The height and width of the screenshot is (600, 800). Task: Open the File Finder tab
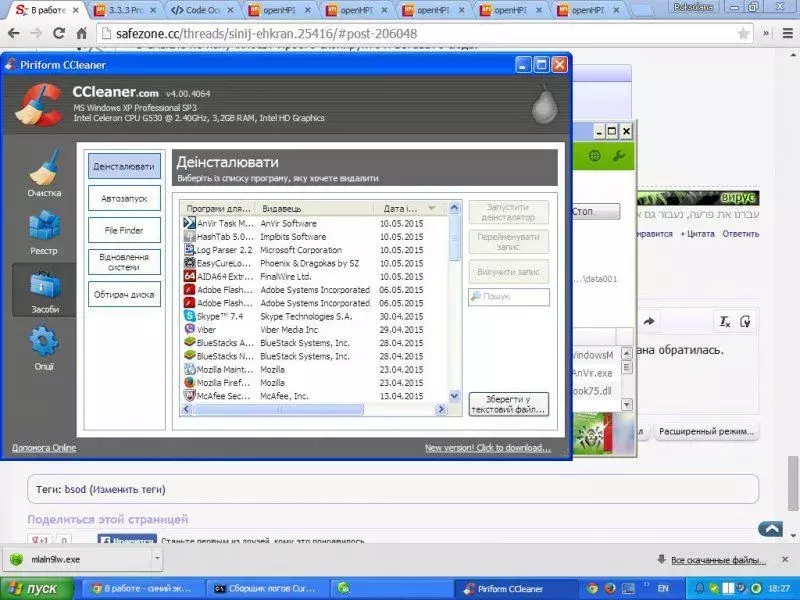(x=124, y=230)
